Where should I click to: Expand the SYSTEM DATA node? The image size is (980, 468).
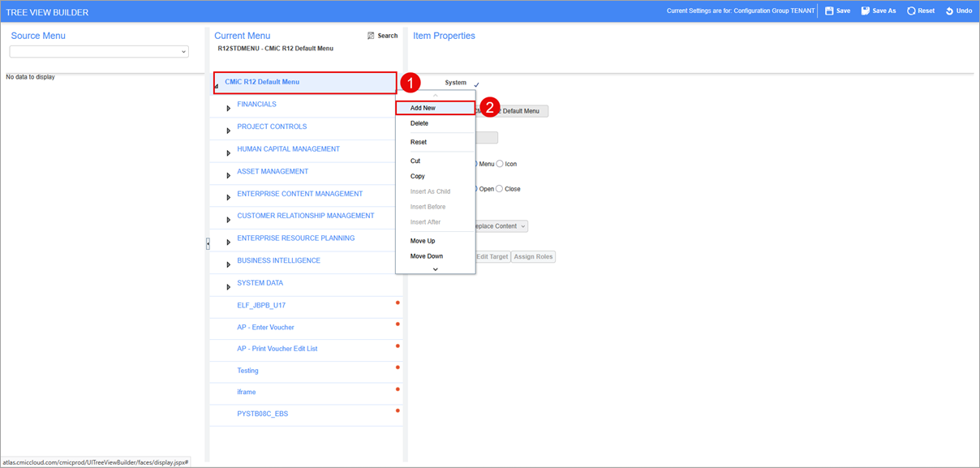point(229,287)
